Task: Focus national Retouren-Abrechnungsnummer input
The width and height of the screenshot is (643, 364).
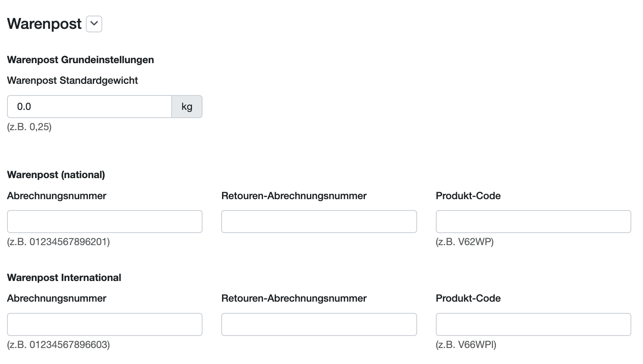Action: pos(319,222)
